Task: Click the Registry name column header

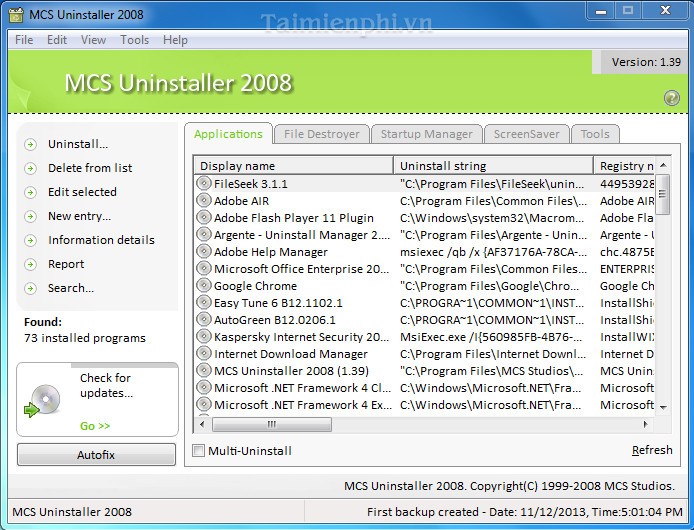Action: click(x=624, y=166)
